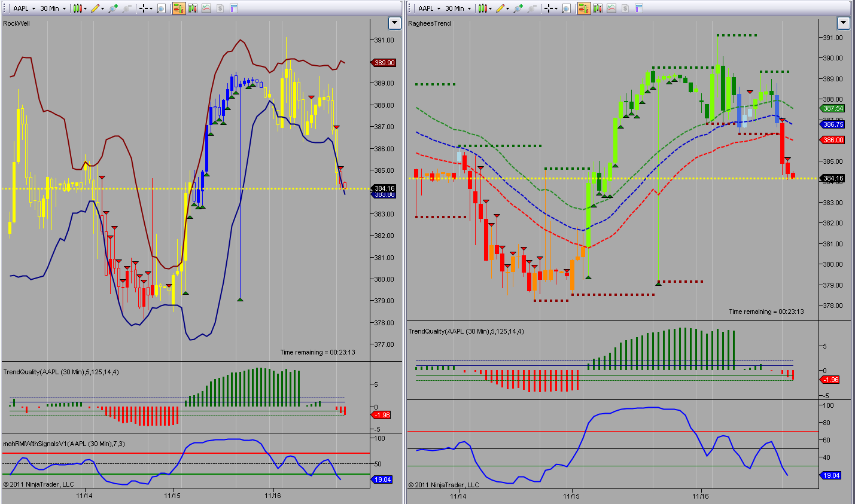Screen dimensions: 855x504
Task: Zoom out on the RagheesTrend chart
Action: click(532, 8)
